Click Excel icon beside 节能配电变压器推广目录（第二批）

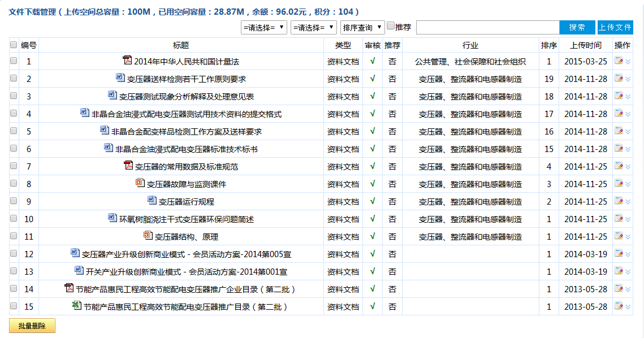tap(76, 306)
